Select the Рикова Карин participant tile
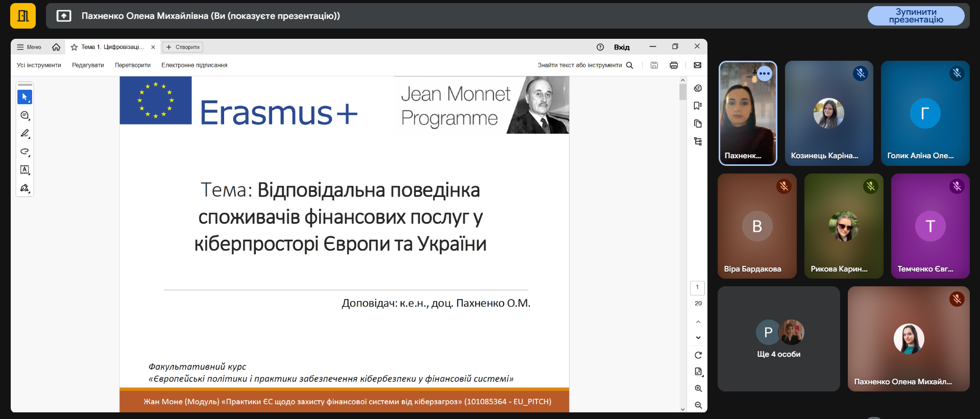This screenshot has width=980, height=419. coord(844,226)
